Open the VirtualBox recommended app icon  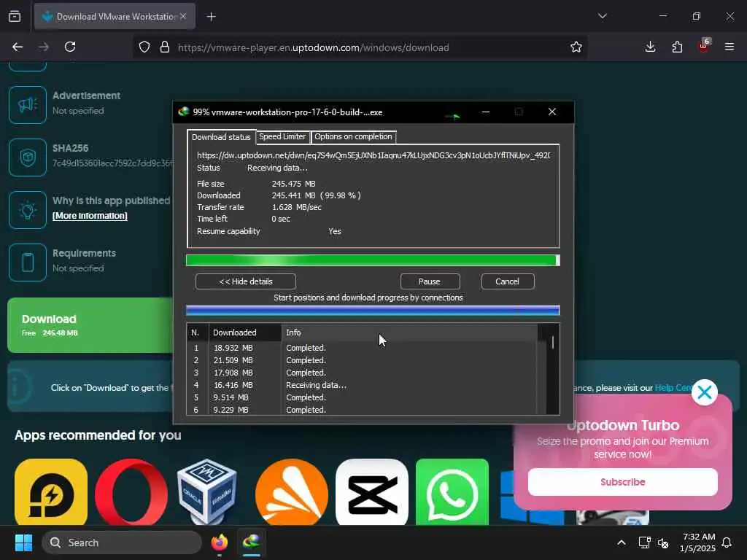pyautogui.click(x=207, y=492)
